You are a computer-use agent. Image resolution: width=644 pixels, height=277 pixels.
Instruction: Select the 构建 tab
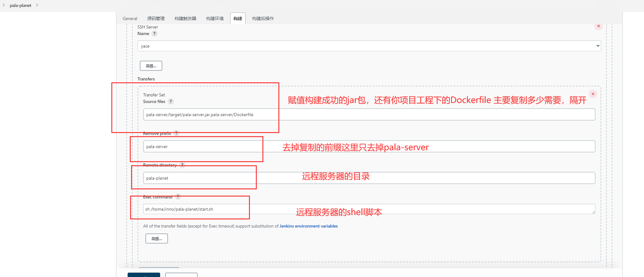238,18
